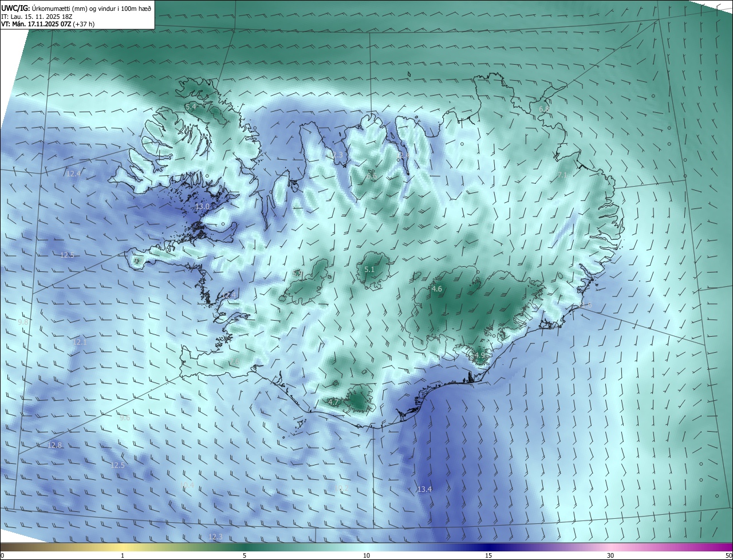Click the '50' tick on color scale

pos(728,555)
